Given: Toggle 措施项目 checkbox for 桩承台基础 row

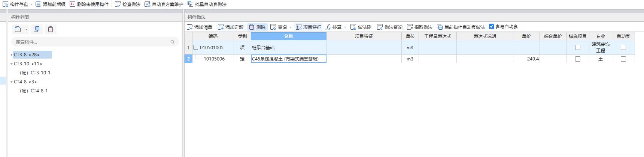Looking at the screenshot, I should pyautogui.click(x=578, y=47).
